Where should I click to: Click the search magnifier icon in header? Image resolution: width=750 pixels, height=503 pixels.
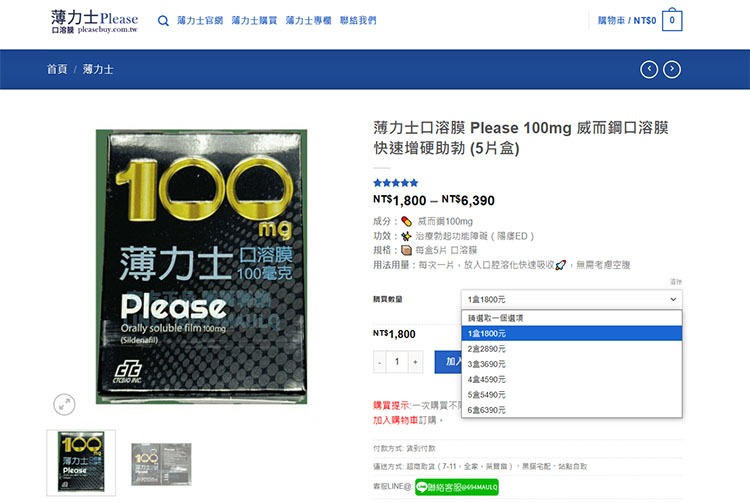pyautogui.click(x=163, y=21)
